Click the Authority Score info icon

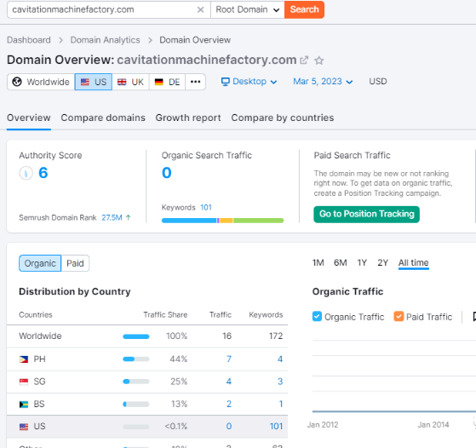(x=26, y=174)
